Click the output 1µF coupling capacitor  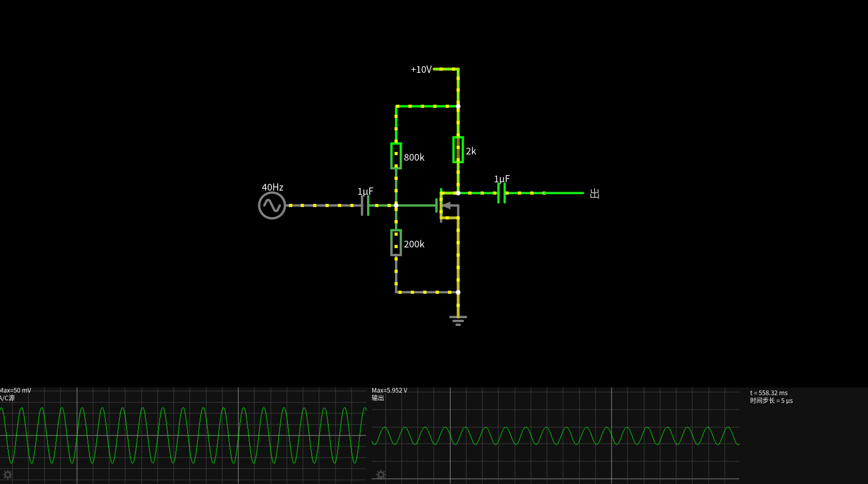(x=501, y=193)
